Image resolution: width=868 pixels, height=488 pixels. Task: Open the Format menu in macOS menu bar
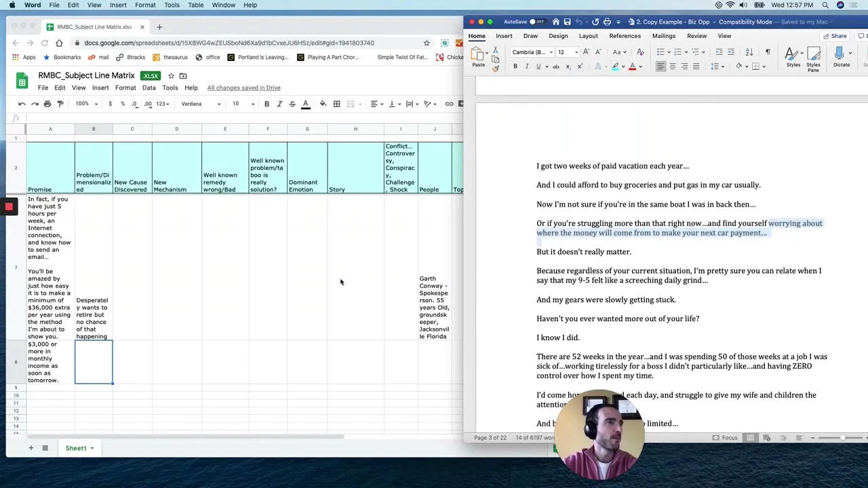(x=145, y=5)
